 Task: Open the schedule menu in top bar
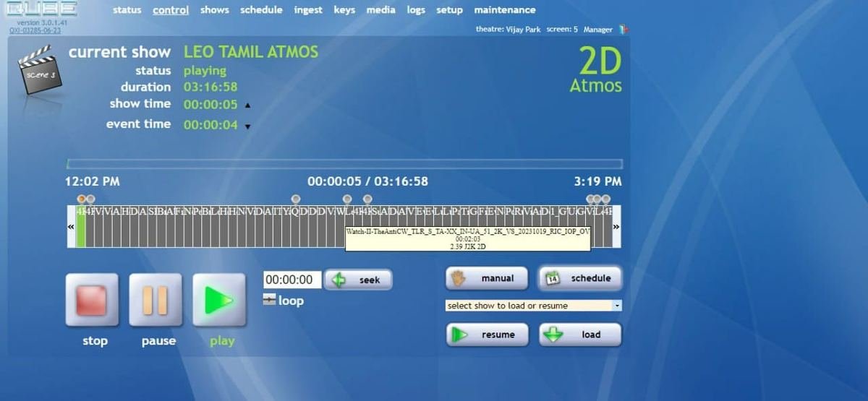261,10
